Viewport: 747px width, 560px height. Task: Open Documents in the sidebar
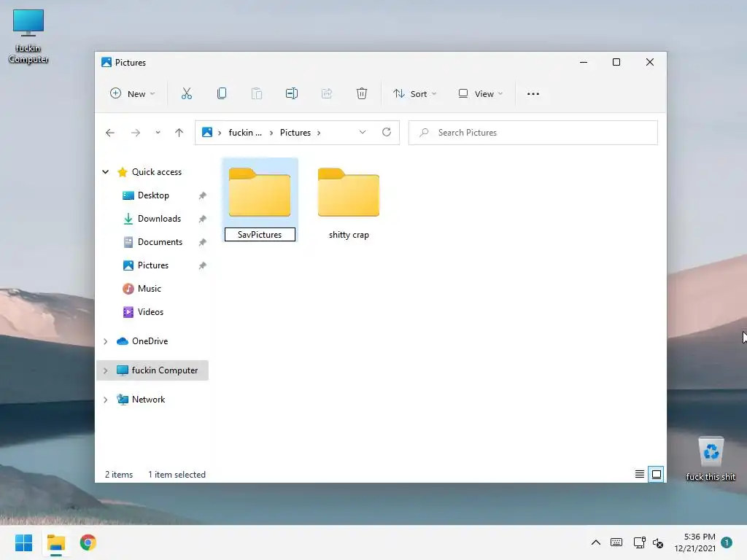[160, 242]
